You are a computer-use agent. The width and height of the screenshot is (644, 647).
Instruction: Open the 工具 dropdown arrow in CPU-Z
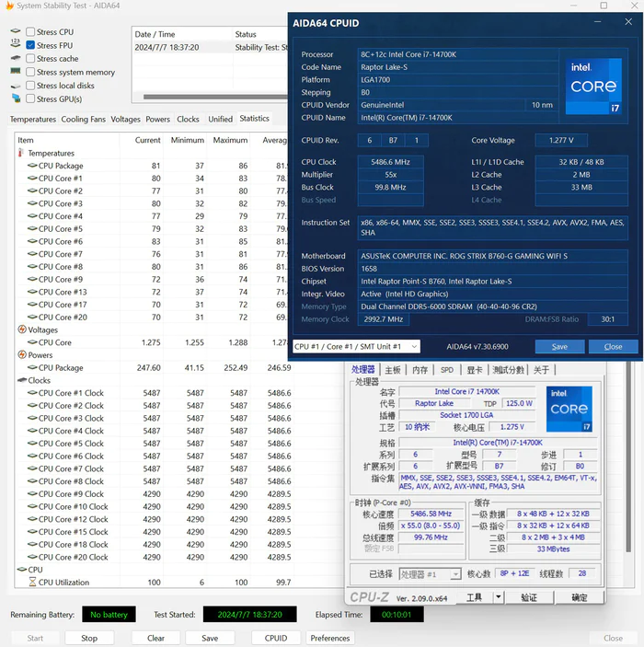499,597
